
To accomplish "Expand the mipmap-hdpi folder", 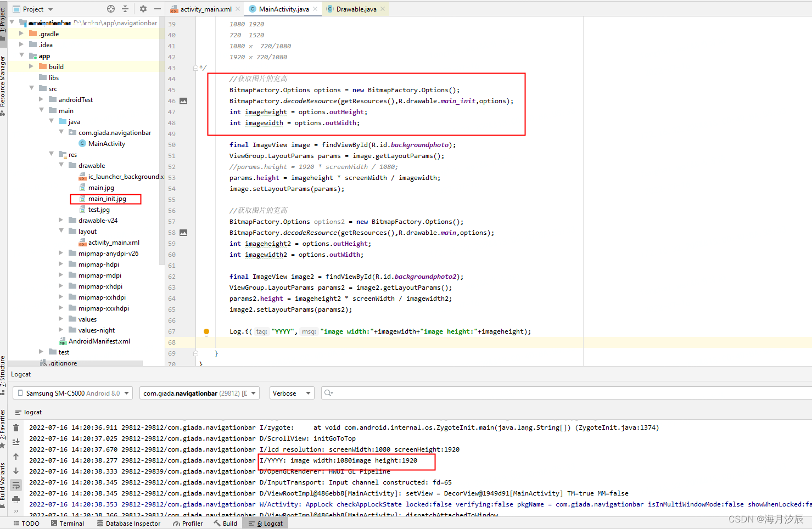I will click(x=61, y=264).
